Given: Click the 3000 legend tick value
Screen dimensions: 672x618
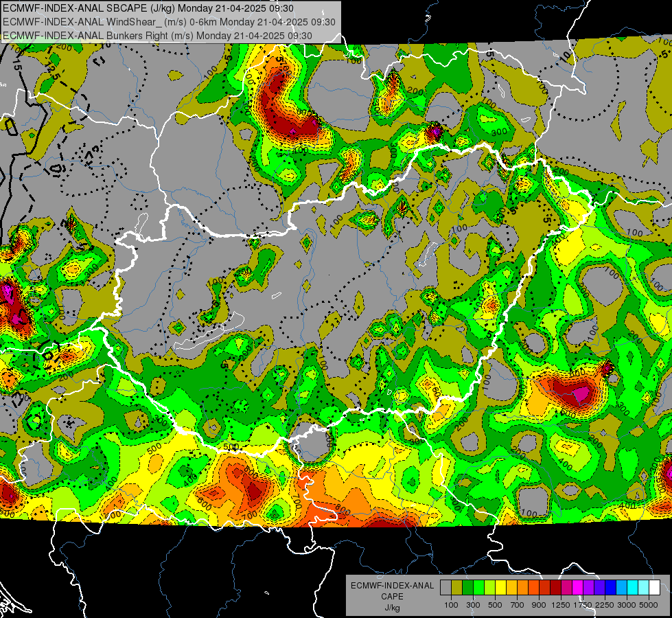Looking at the screenshot, I should pyautogui.click(x=627, y=605).
